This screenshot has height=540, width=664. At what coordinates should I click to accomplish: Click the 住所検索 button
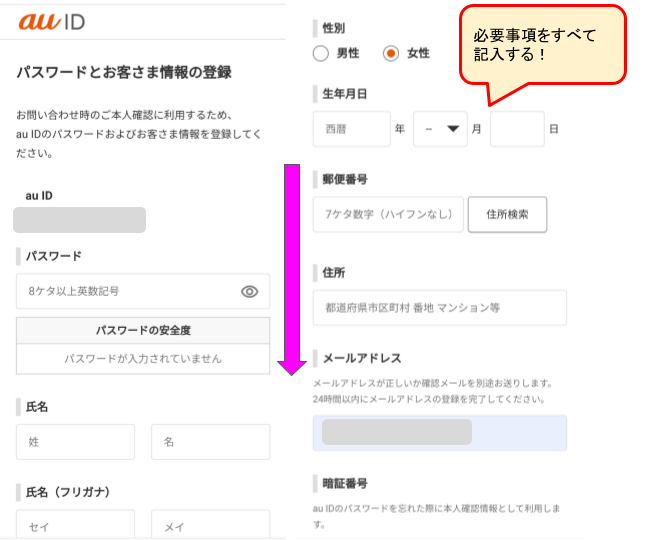click(x=507, y=214)
